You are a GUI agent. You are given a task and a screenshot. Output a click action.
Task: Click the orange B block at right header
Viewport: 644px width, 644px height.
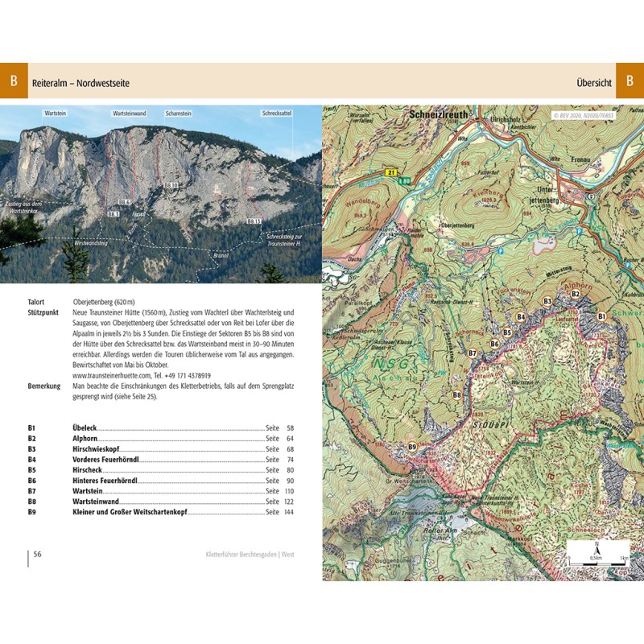(x=630, y=80)
